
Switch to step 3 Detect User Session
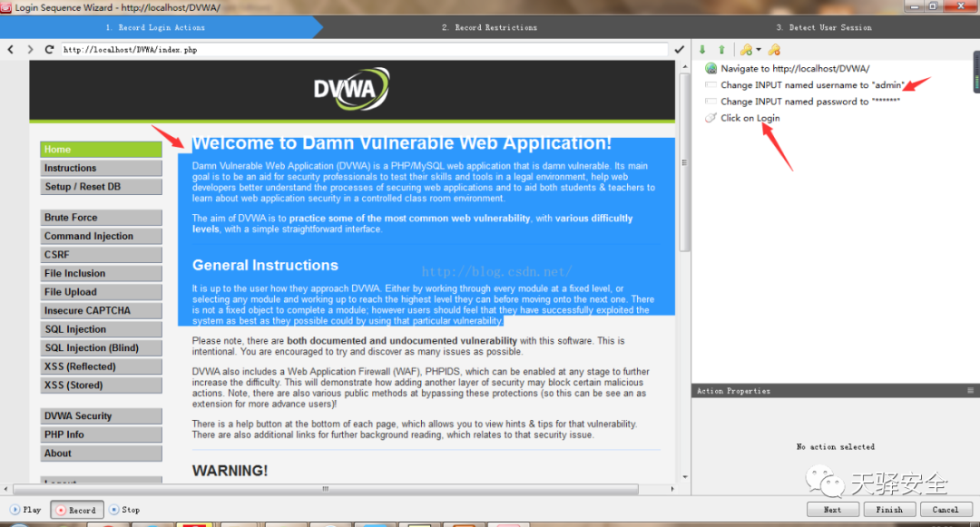tap(824, 27)
